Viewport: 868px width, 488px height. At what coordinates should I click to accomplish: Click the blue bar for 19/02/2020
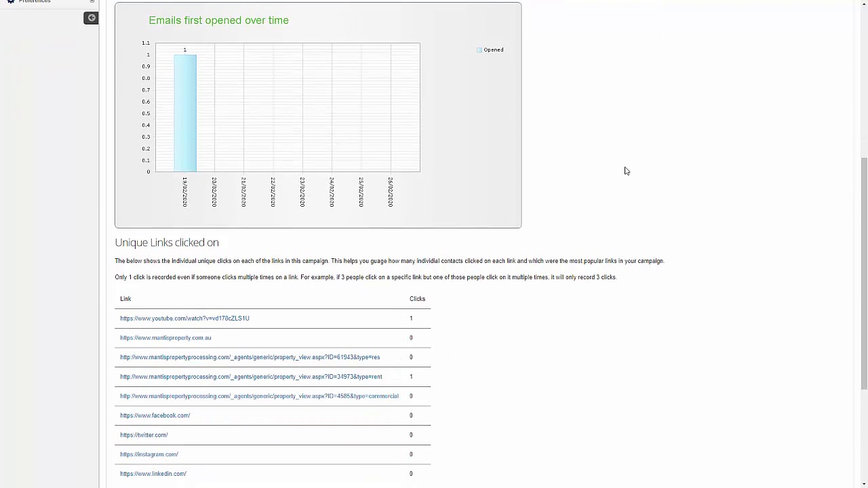click(185, 113)
